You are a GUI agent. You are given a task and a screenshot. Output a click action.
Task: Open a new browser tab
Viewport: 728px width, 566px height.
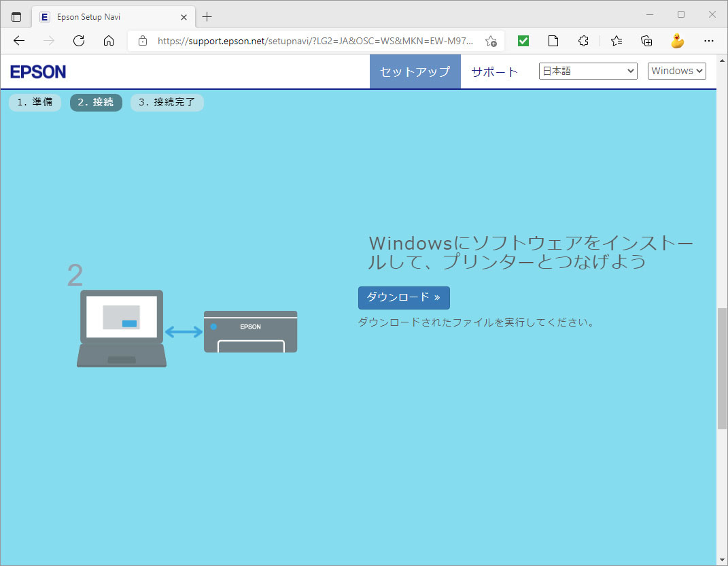pos(207,16)
